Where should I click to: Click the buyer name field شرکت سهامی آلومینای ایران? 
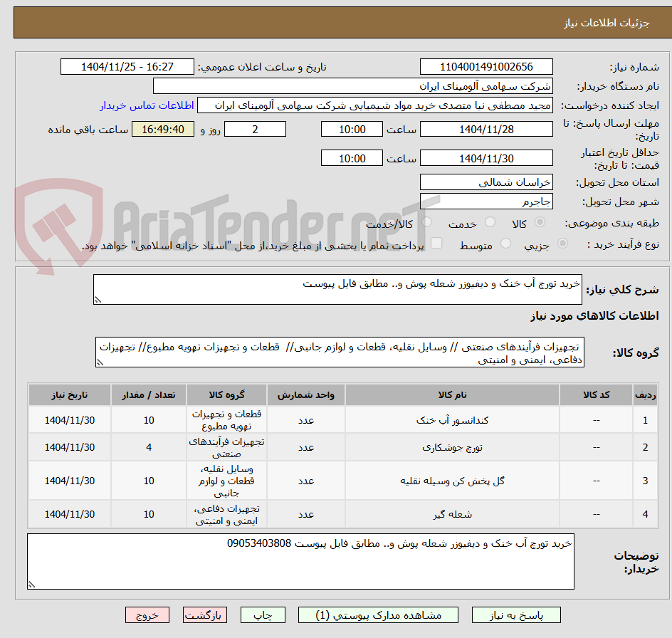point(352,85)
